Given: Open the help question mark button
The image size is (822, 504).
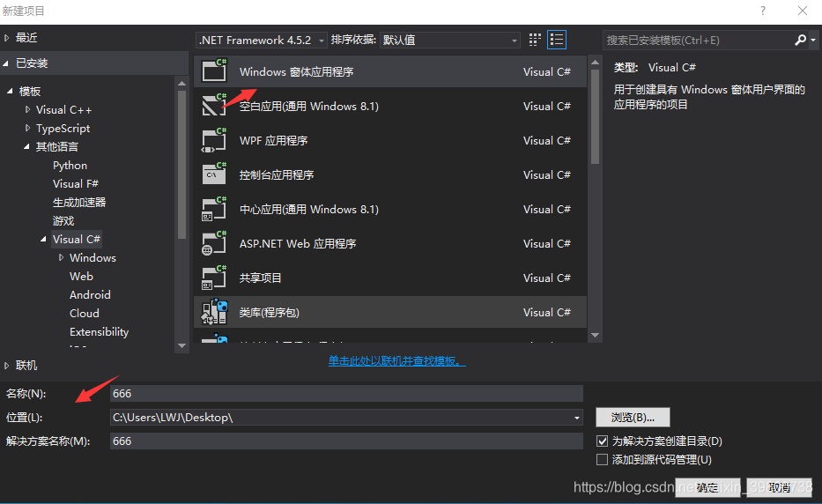Looking at the screenshot, I should click(x=763, y=11).
